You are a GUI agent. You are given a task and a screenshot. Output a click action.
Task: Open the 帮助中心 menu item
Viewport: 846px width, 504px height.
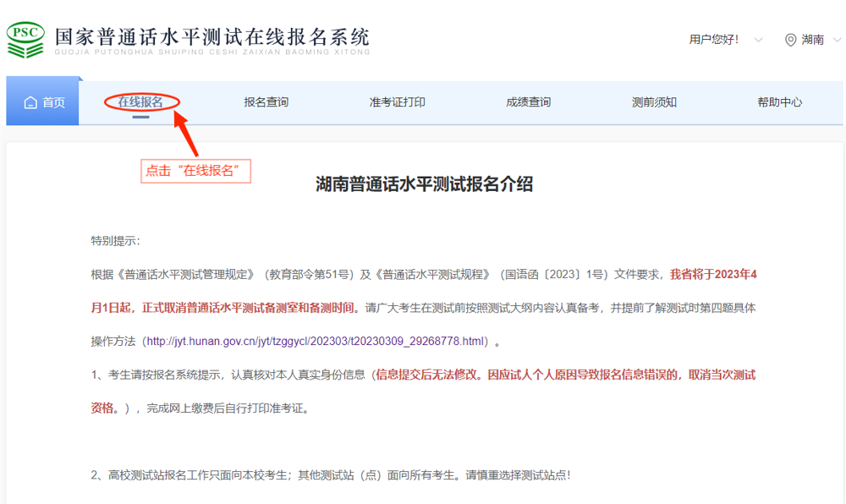(x=780, y=101)
